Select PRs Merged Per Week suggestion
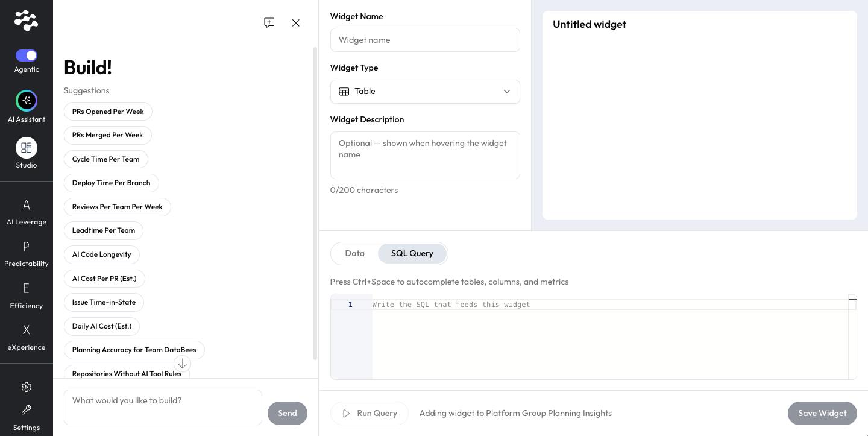The image size is (868, 436). (x=108, y=135)
